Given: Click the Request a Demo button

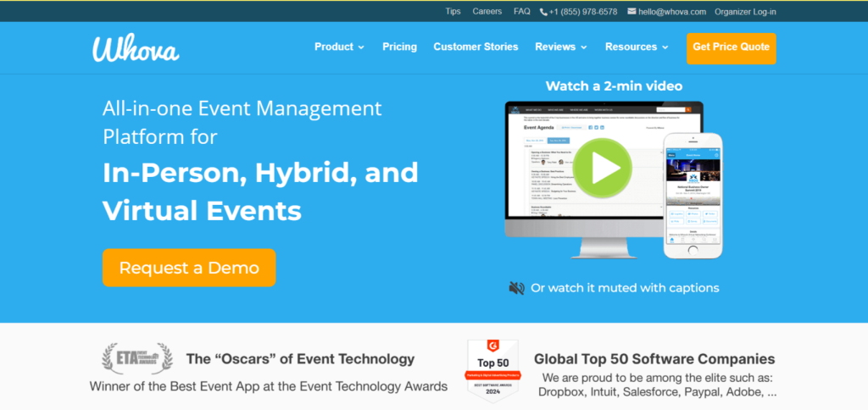Looking at the screenshot, I should point(189,268).
